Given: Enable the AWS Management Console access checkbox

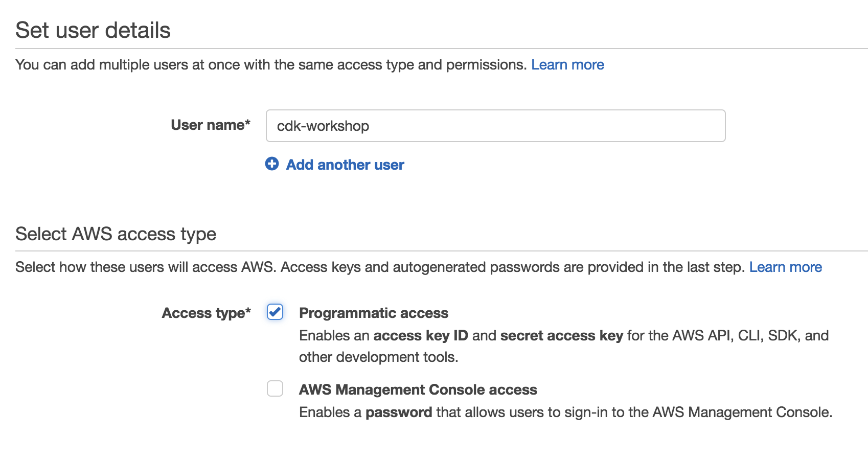Looking at the screenshot, I should pyautogui.click(x=275, y=388).
